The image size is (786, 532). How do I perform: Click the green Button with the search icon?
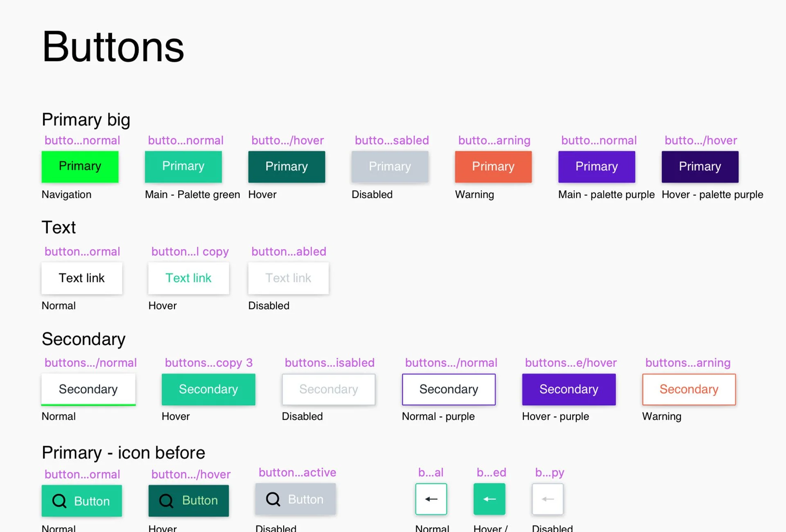point(81,500)
